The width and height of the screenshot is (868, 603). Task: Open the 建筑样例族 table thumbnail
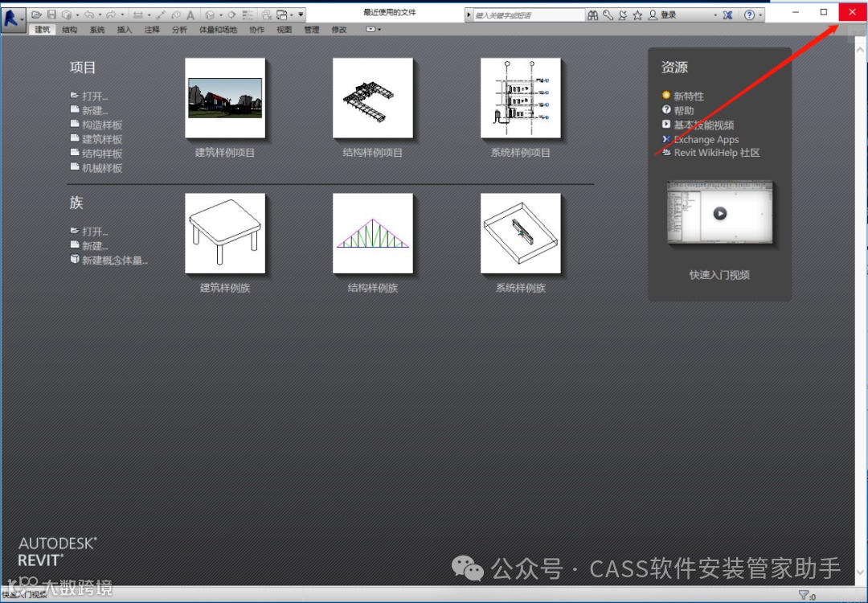pos(225,233)
